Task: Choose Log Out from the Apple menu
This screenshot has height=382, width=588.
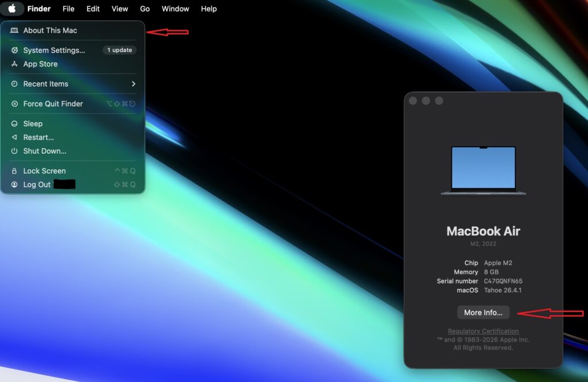Action: (x=72, y=185)
